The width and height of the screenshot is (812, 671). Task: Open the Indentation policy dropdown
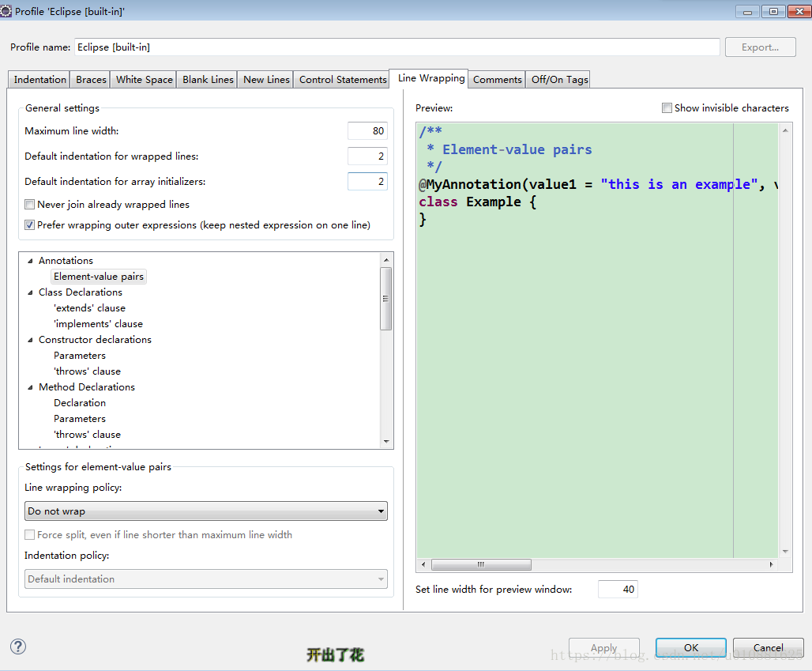pos(206,579)
